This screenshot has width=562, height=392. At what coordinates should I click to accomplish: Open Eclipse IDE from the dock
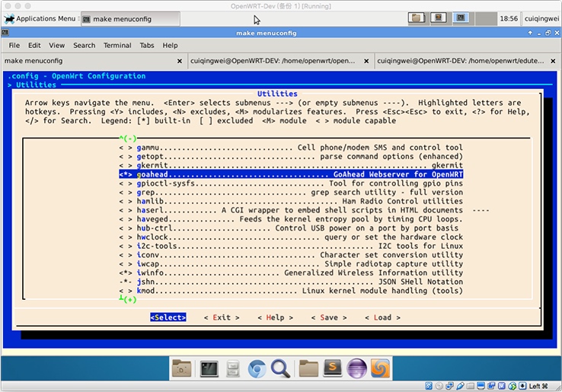pyautogui.click(x=356, y=369)
